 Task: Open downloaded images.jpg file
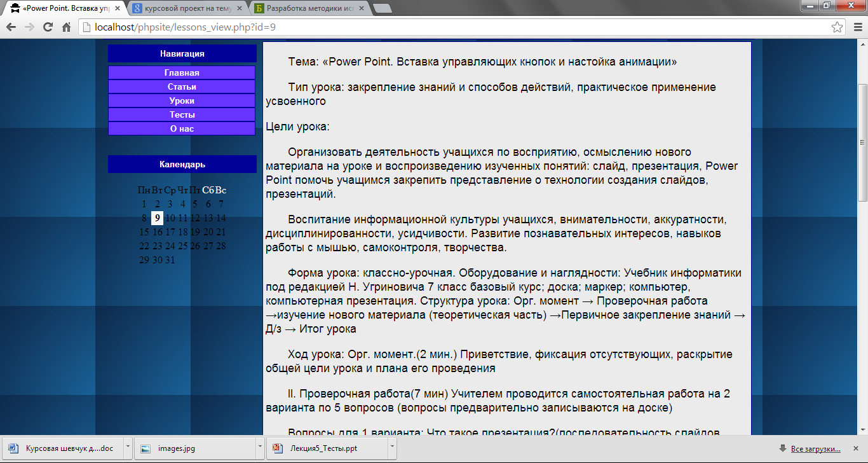pyautogui.click(x=194, y=448)
